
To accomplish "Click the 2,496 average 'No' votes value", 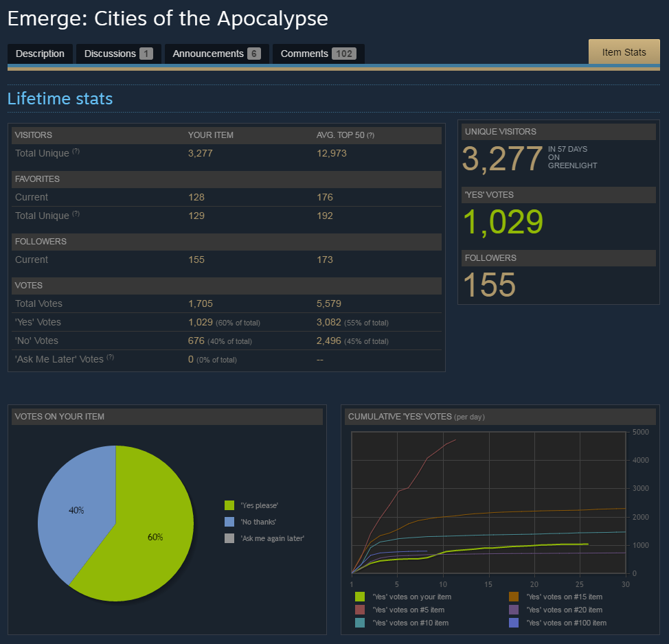I will (329, 341).
